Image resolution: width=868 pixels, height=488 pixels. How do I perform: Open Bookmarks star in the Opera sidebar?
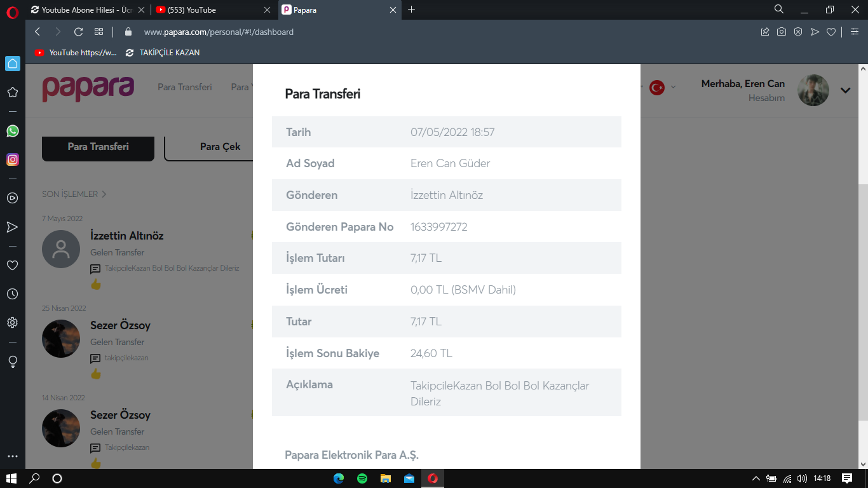coord(12,92)
